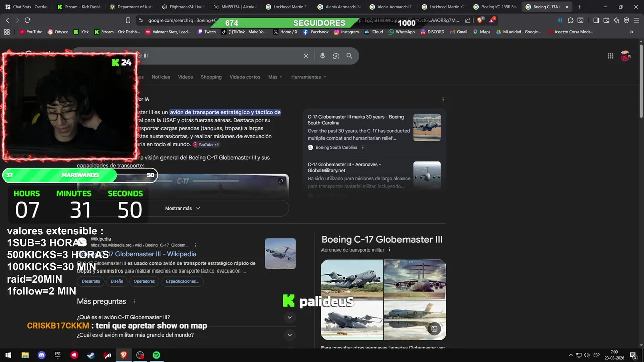Viewport: 644px width, 362px height.
Task: Go back to the previous page
Action: [7, 20]
